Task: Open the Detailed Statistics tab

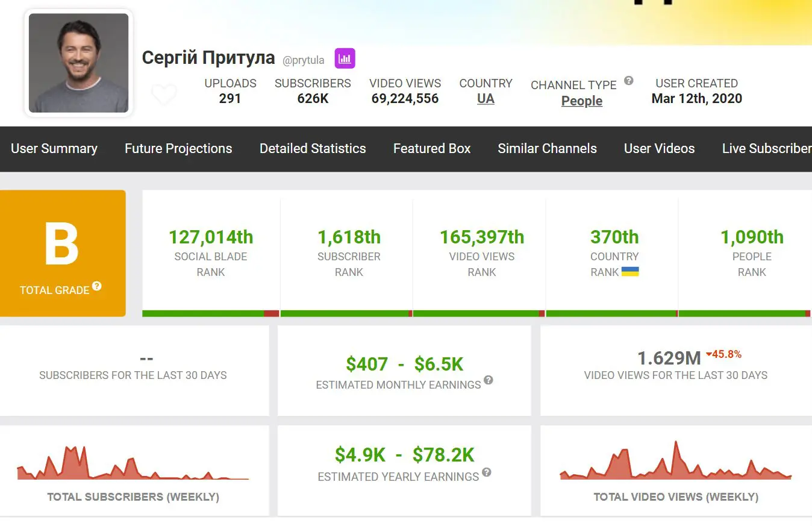Action: [x=313, y=149]
